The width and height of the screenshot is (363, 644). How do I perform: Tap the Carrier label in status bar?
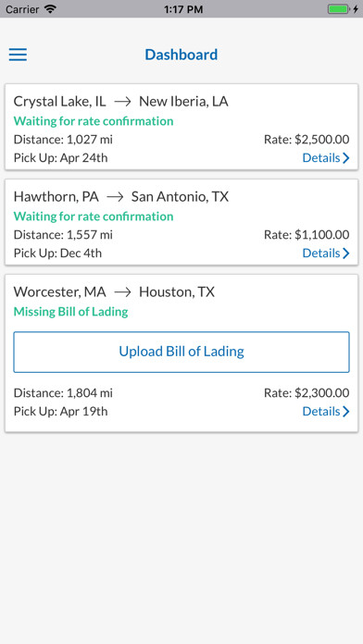point(22,9)
